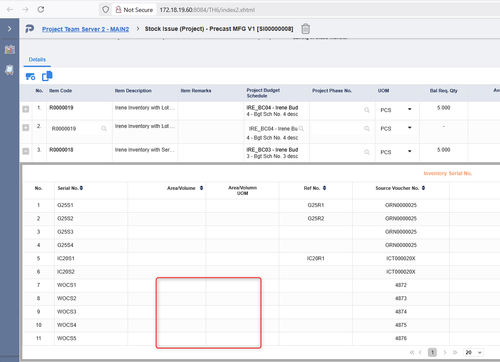Focus the browser address bar URL

coord(207,10)
